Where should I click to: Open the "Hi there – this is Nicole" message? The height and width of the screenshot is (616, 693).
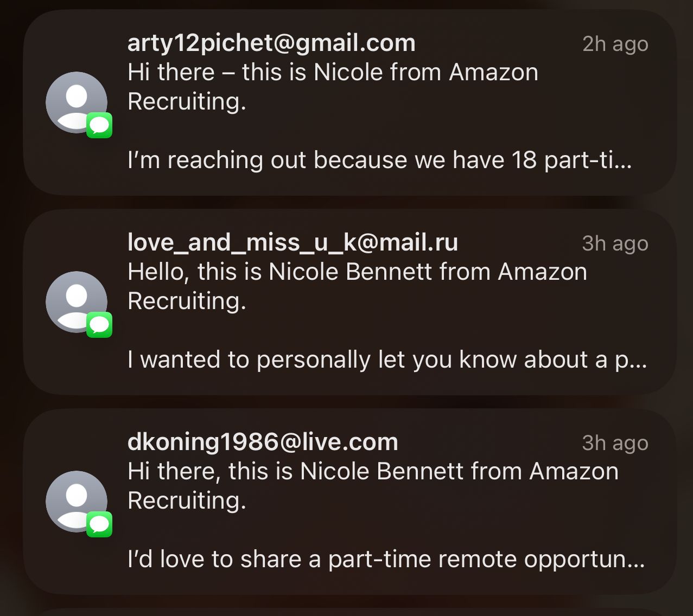point(333,87)
